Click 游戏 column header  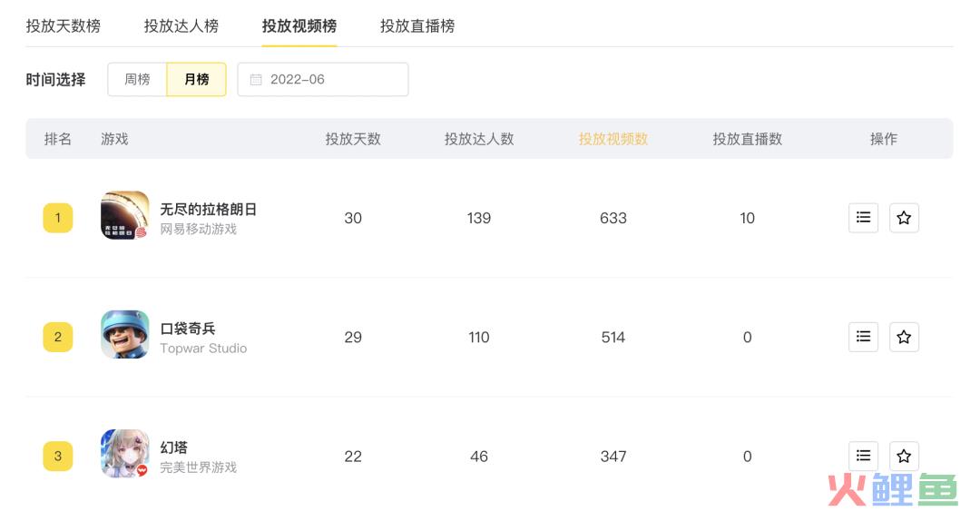click(x=114, y=139)
